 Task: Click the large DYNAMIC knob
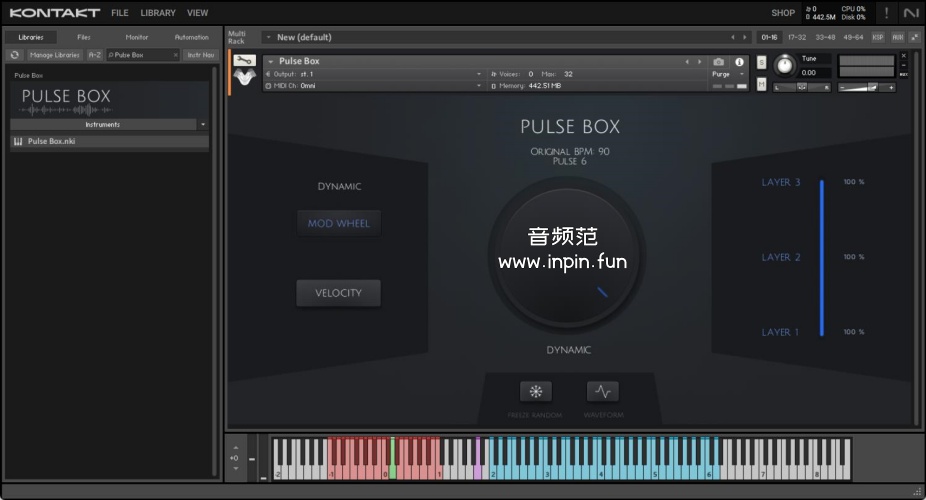567,257
